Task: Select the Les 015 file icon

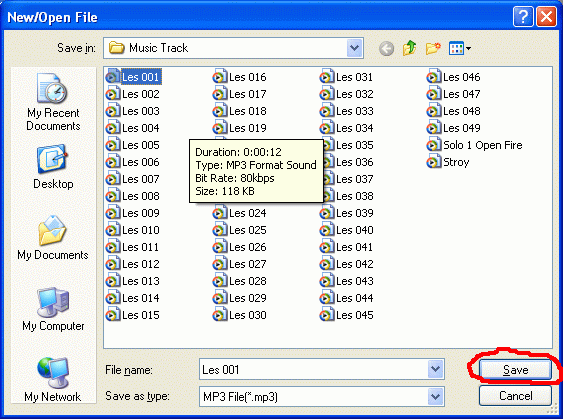Action: [112, 315]
